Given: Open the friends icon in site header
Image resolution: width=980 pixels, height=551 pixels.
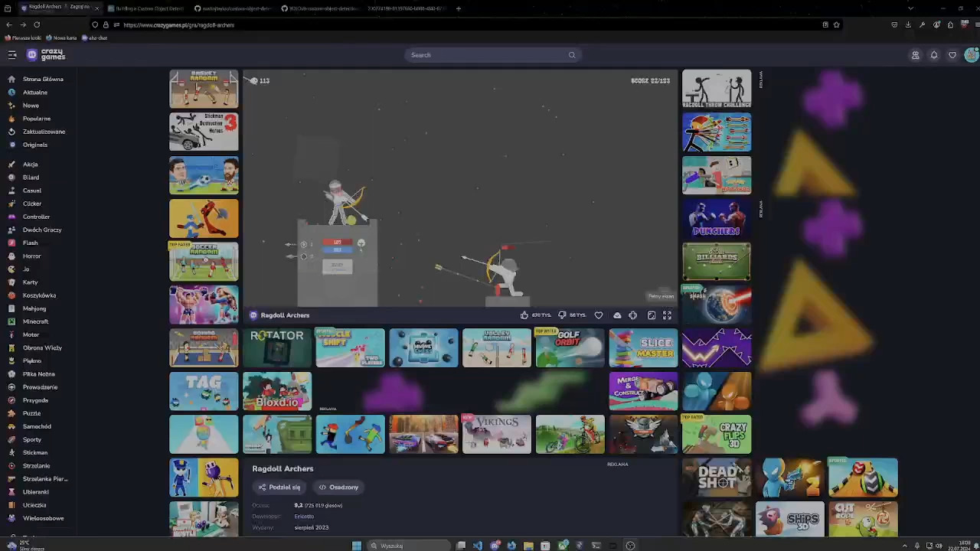Looking at the screenshot, I should pyautogui.click(x=915, y=55).
